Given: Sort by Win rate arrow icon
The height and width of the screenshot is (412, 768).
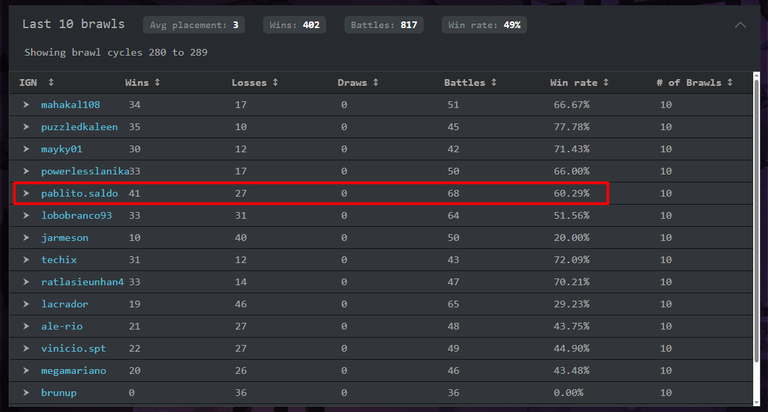Looking at the screenshot, I should pos(606,82).
